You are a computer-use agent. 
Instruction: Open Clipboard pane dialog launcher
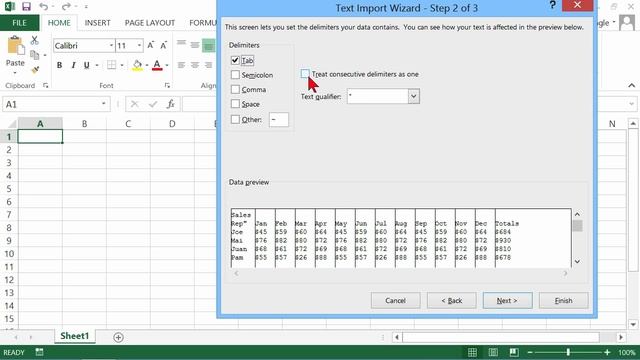(45, 85)
